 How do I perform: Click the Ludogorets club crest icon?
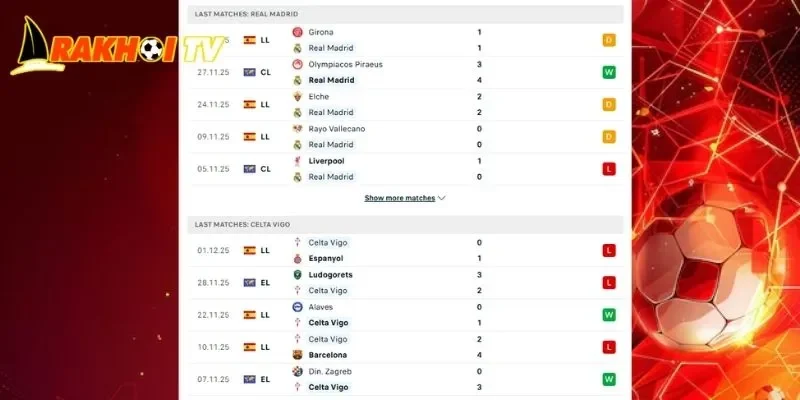pos(297,275)
